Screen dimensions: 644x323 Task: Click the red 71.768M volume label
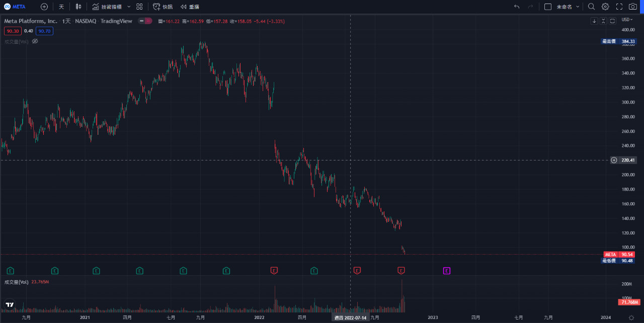tap(628, 302)
